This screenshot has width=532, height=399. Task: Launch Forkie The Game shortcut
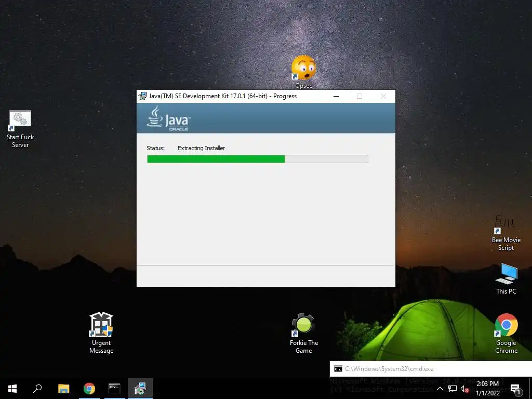coord(303,333)
